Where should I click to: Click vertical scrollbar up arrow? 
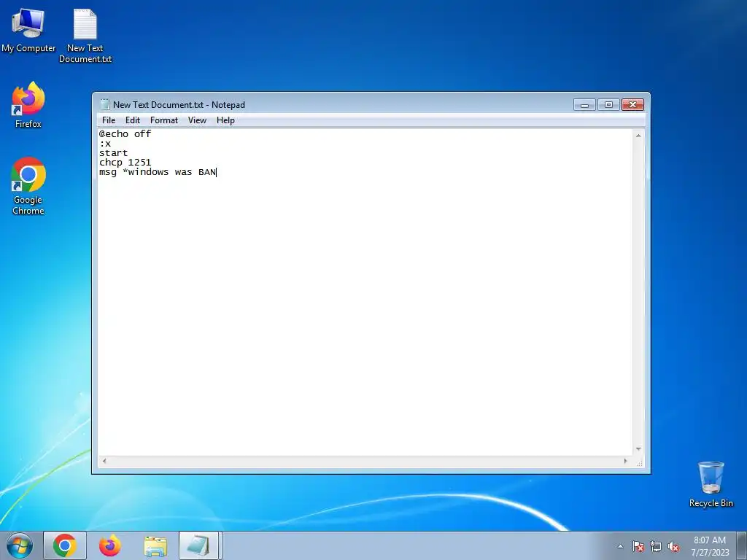[x=638, y=136]
